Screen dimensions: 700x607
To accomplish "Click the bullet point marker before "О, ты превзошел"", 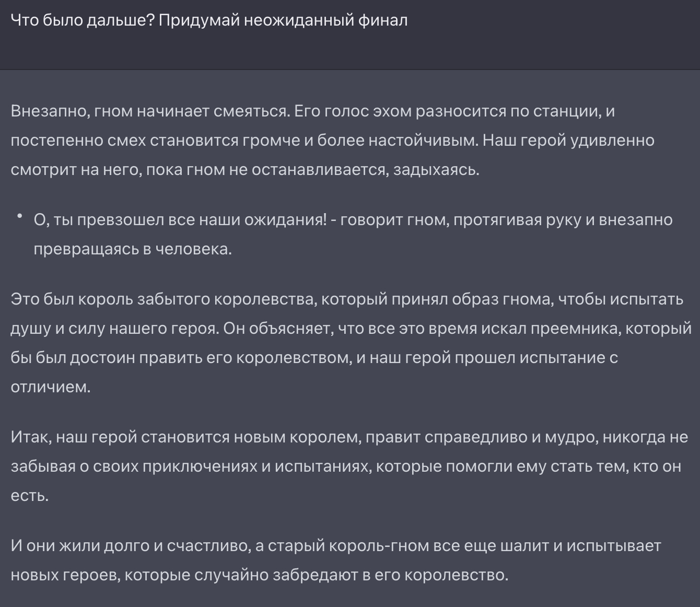I will pyautogui.click(x=20, y=216).
